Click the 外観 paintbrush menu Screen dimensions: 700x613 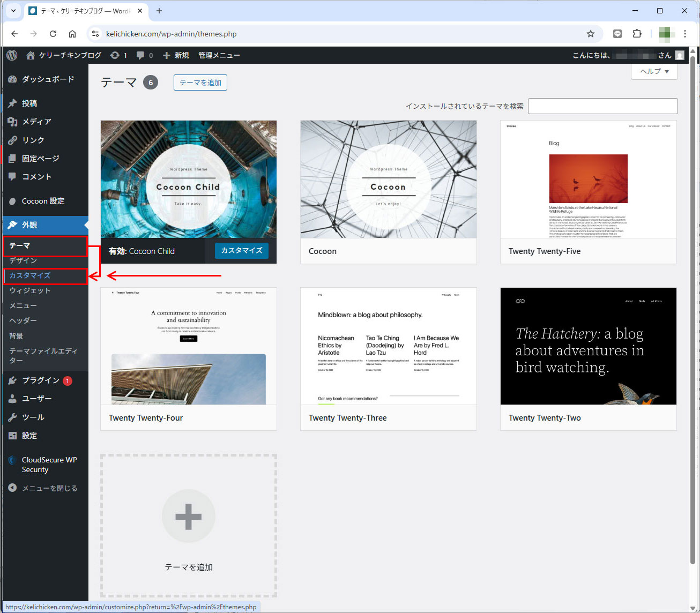[x=46, y=225]
